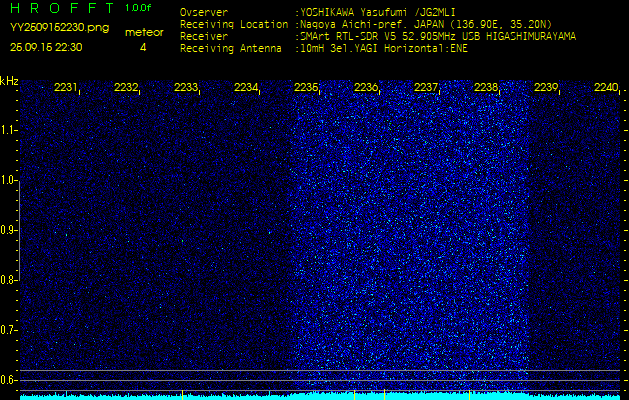Click the 2234 time axis label
The height and width of the screenshot is (400, 629).
tap(246, 87)
